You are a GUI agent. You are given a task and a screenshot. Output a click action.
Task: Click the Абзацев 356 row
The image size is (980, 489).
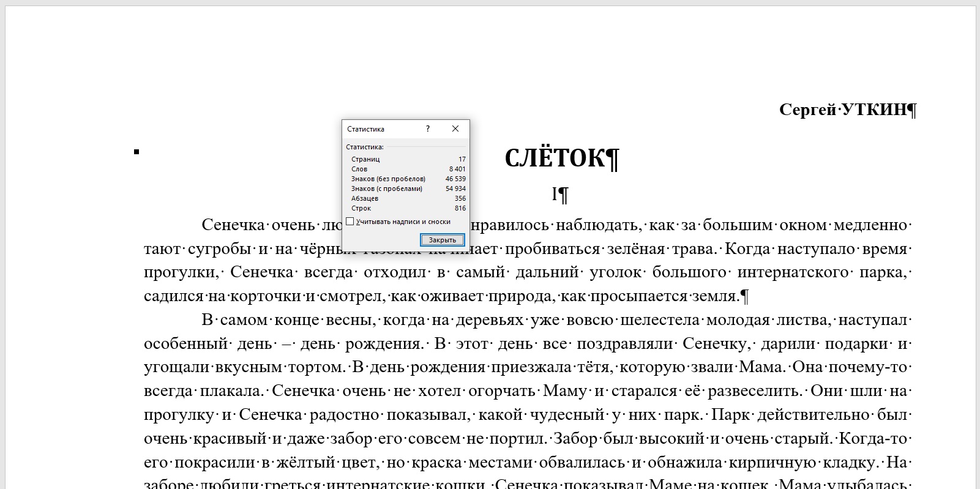click(x=408, y=198)
